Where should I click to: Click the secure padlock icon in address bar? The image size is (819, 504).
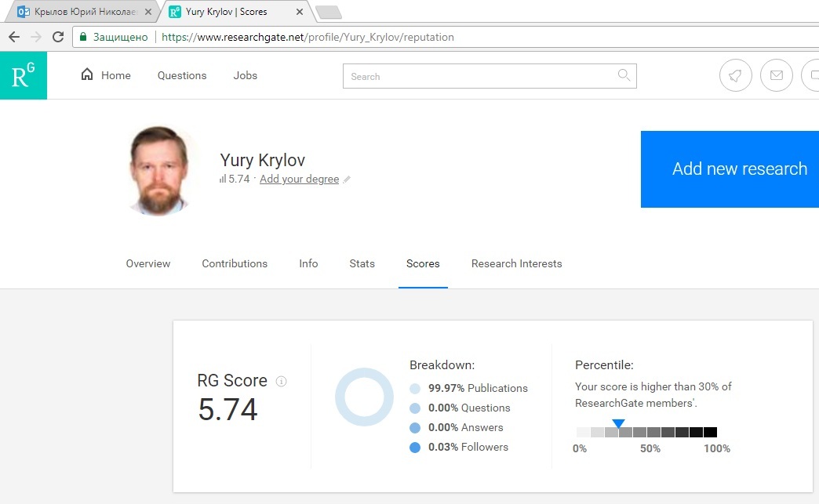coord(82,37)
